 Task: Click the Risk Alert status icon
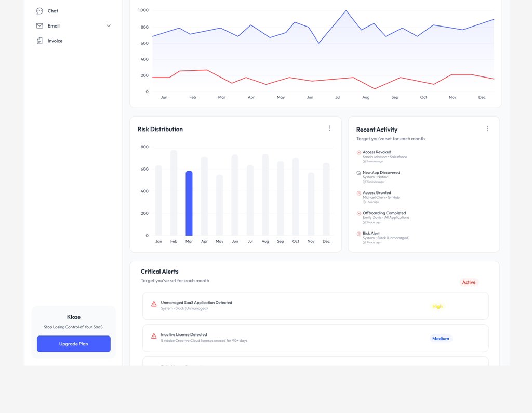(x=358, y=234)
